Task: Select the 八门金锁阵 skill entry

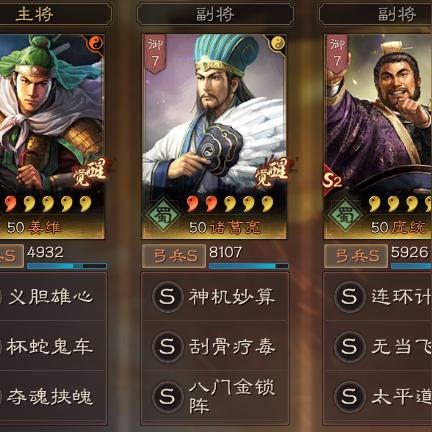Action: [x=215, y=397]
